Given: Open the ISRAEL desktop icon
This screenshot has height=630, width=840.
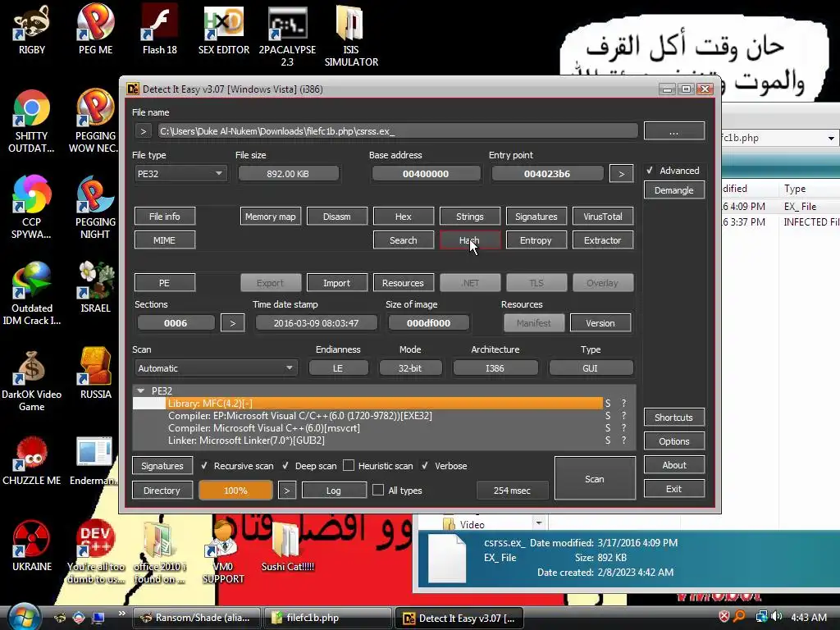Looking at the screenshot, I should tap(95, 288).
